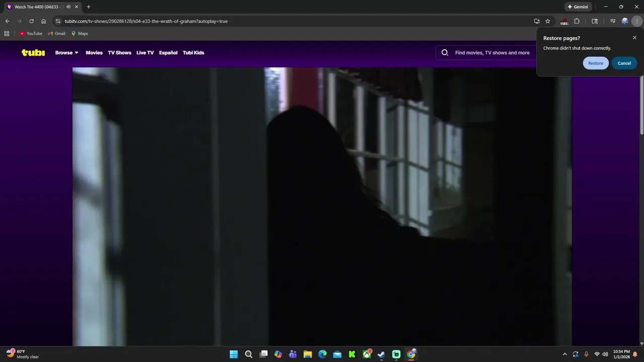Open Steam from the taskbar
Image resolution: width=644 pixels, height=362 pixels.
click(x=381, y=354)
